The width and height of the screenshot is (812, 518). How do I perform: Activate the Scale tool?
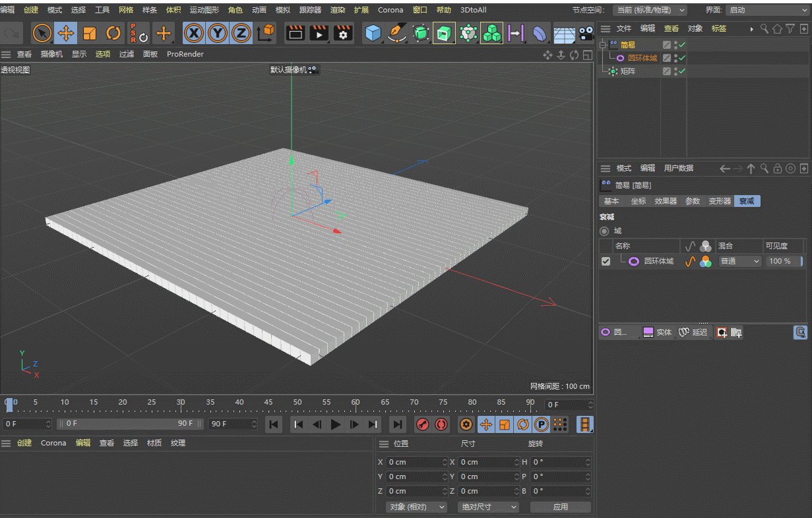[x=90, y=33]
